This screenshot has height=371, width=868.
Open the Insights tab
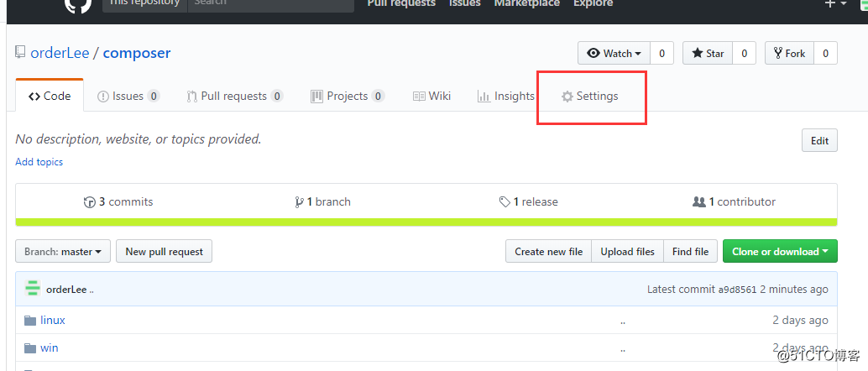point(506,96)
